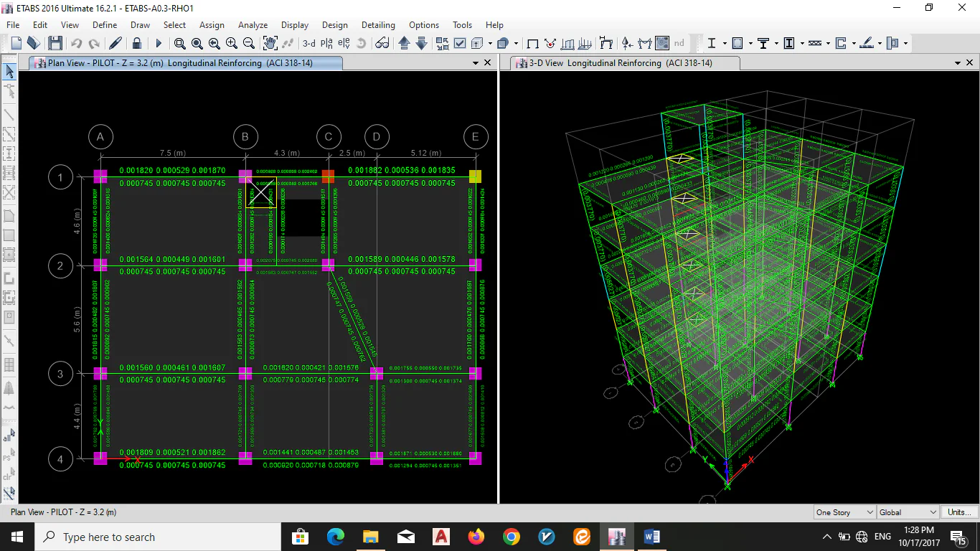Screen dimensions: 980x551
Task: Toggle Set Display Options checkbox icon
Action: 460,43
